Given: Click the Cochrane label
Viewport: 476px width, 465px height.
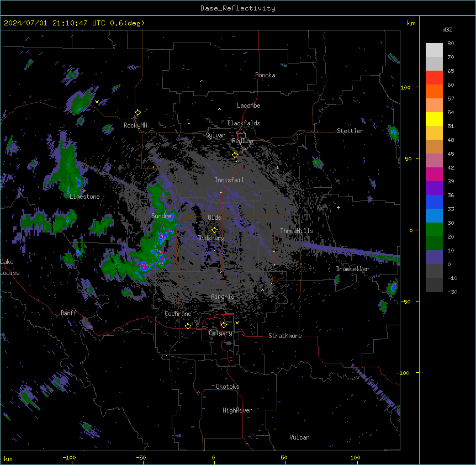Looking at the screenshot, I should 178,314.
